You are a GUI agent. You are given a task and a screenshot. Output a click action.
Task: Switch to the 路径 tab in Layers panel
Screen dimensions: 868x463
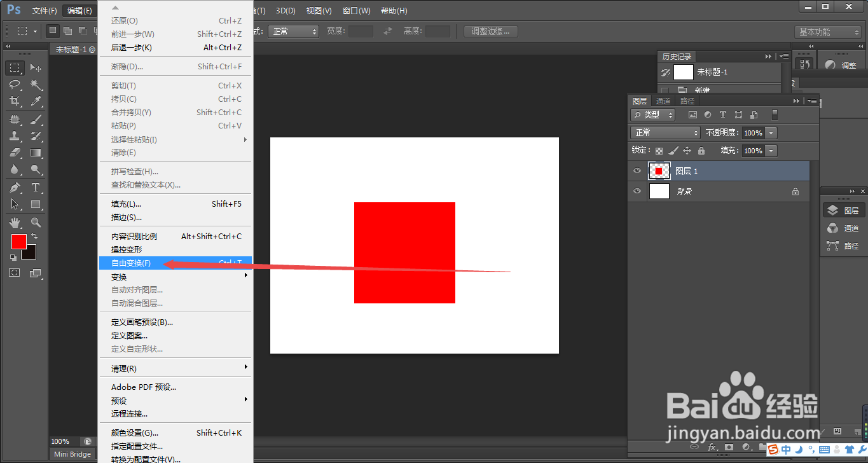coord(687,101)
